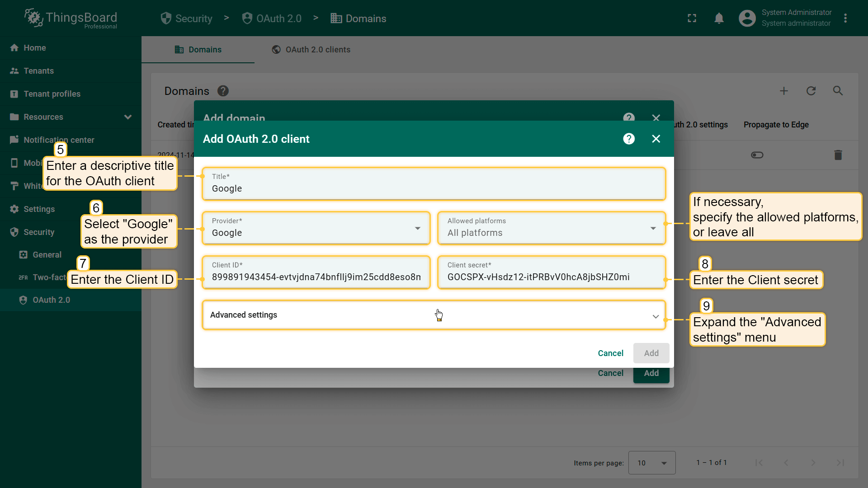Open the Allowed platforms dropdown
The width and height of the screenshot is (868, 488).
pyautogui.click(x=552, y=229)
